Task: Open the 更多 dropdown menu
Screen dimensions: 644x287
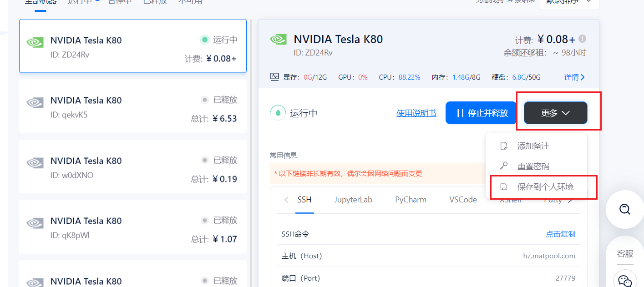Action: [x=555, y=113]
